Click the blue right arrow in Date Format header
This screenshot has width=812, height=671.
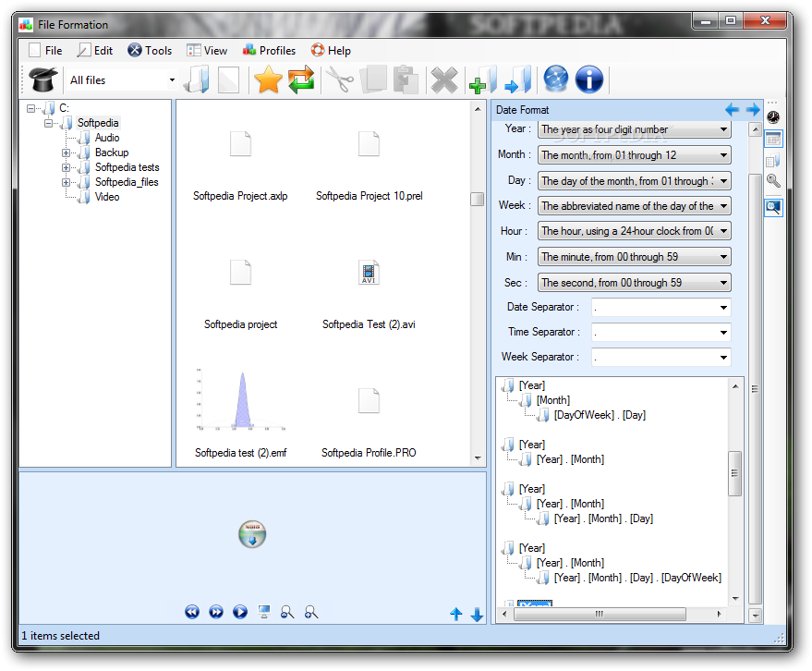coord(753,109)
